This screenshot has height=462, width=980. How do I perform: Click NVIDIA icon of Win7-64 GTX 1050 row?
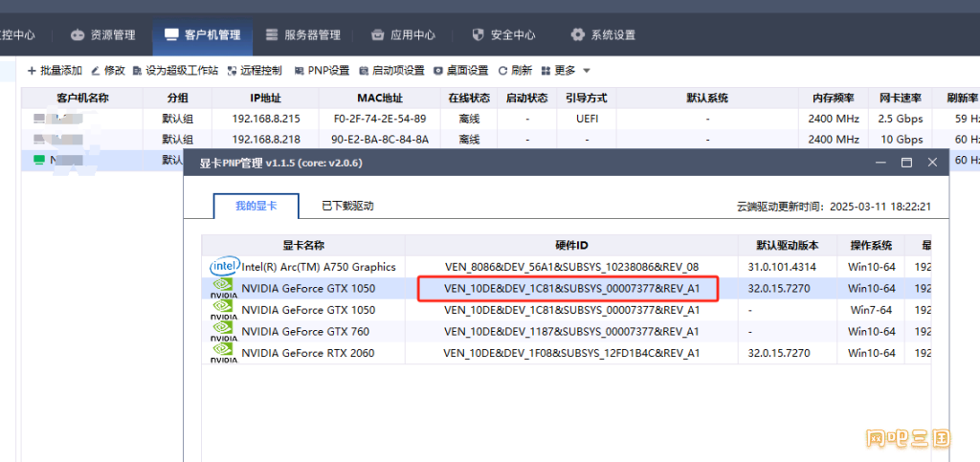click(x=224, y=310)
